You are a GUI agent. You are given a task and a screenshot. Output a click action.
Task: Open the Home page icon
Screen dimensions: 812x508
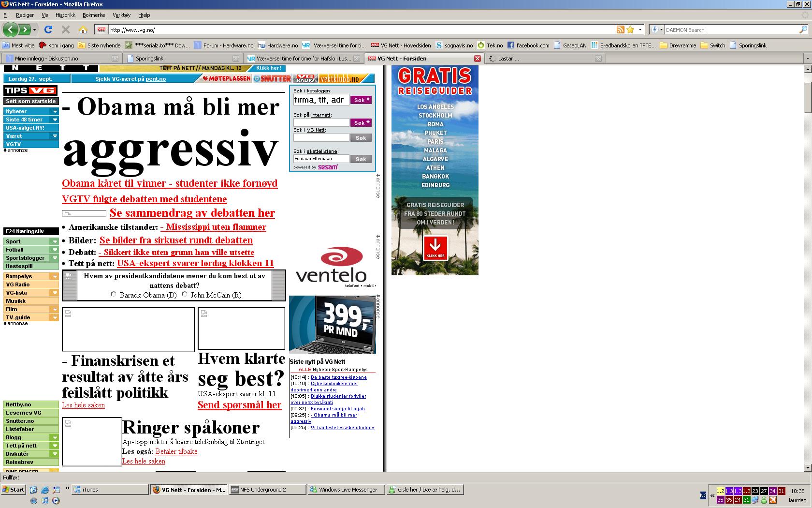click(x=83, y=30)
